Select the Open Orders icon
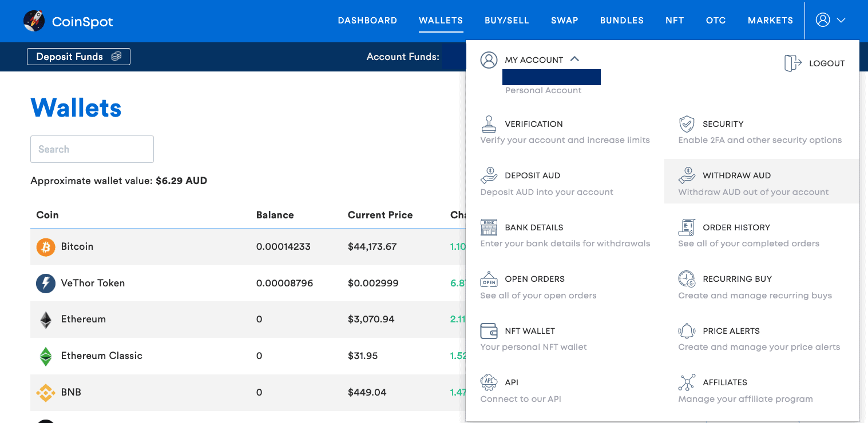Viewport: 868px width, 423px height. 489,278
